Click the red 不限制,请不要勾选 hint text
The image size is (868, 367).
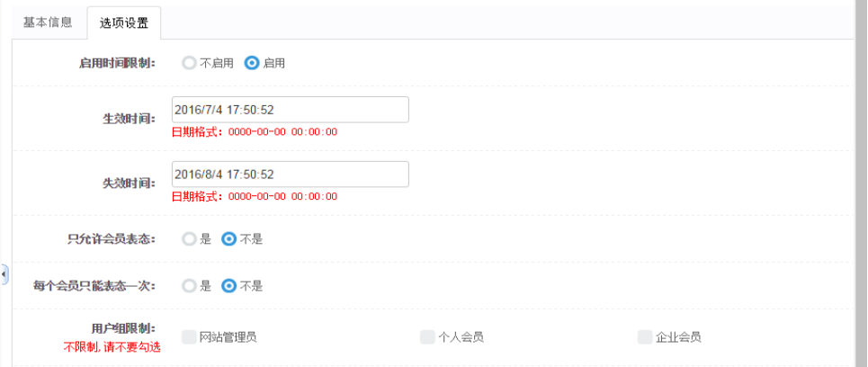(x=112, y=346)
